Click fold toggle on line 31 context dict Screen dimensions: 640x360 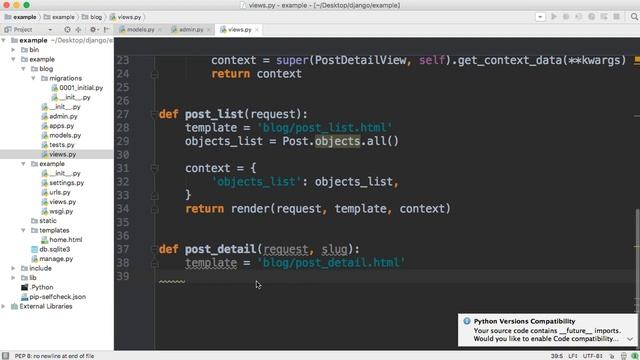click(x=154, y=168)
